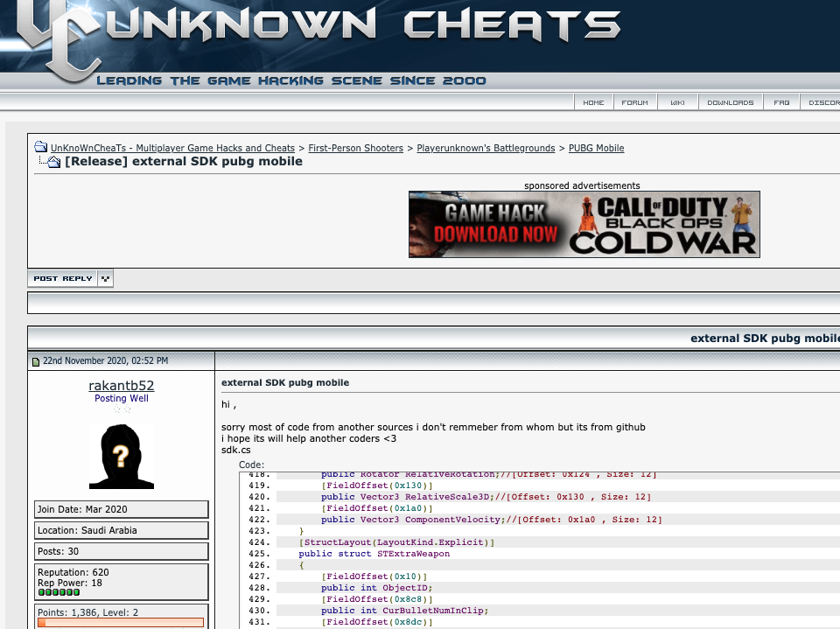Click the 'sdk.cs' filename text in post

236,450
